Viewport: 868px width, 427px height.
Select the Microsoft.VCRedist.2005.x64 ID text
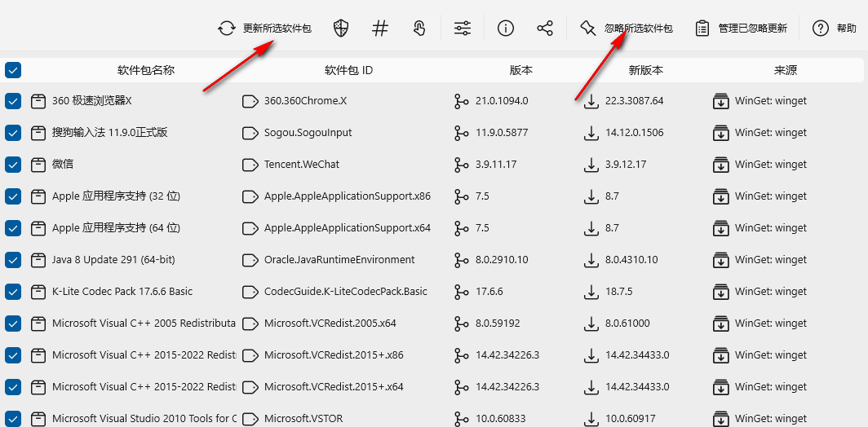pos(330,323)
